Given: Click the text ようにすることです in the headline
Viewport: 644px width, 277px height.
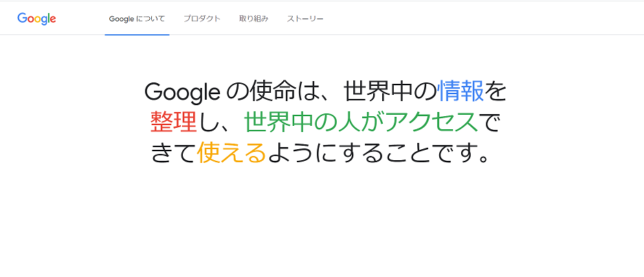Looking at the screenshot, I should pyautogui.click(x=371, y=154).
